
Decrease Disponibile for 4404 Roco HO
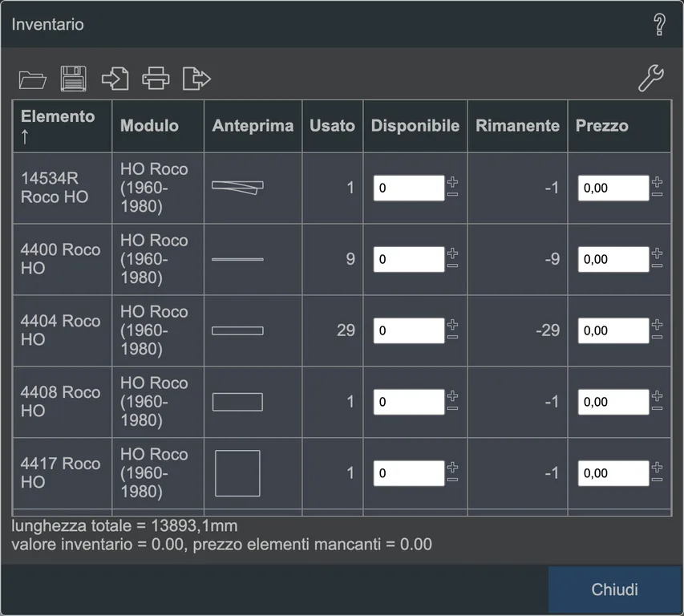(x=452, y=337)
